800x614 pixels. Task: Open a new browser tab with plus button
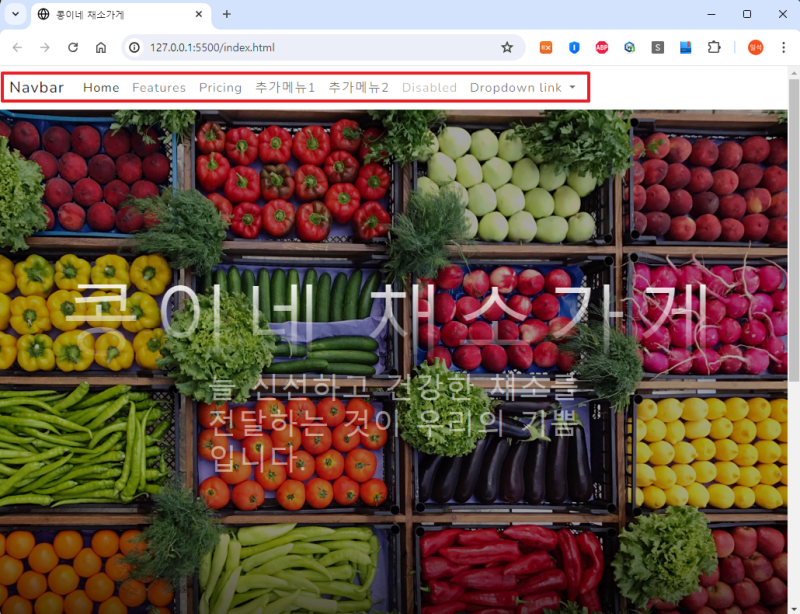pyautogui.click(x=227, y=14)
